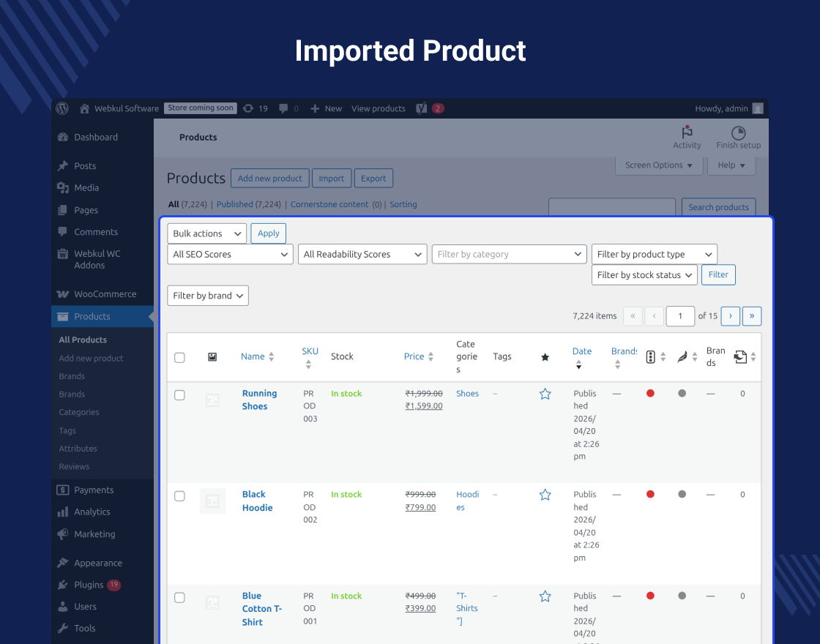
Task: Click the Yoast SEO icon in admin bar
Action: pos(422,108)
